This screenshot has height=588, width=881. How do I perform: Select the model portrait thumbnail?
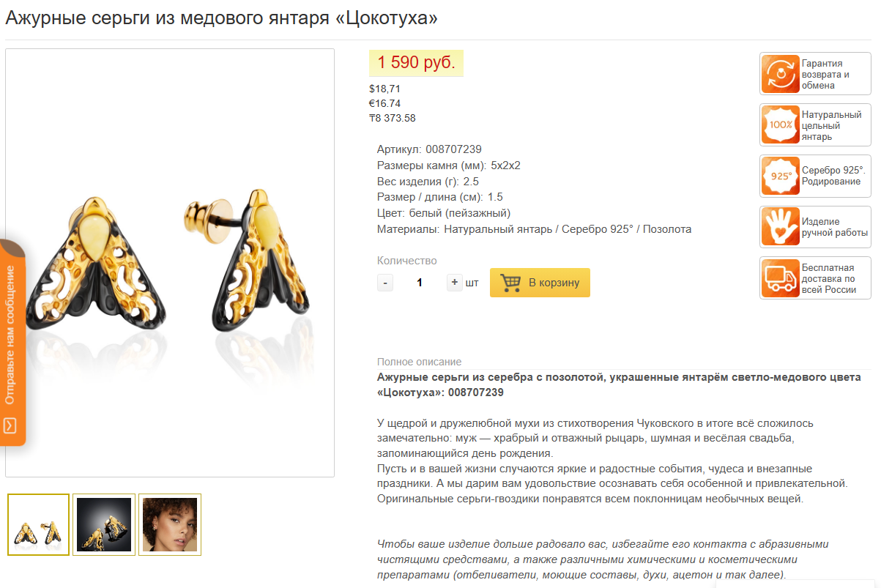(x=170, y=524)
